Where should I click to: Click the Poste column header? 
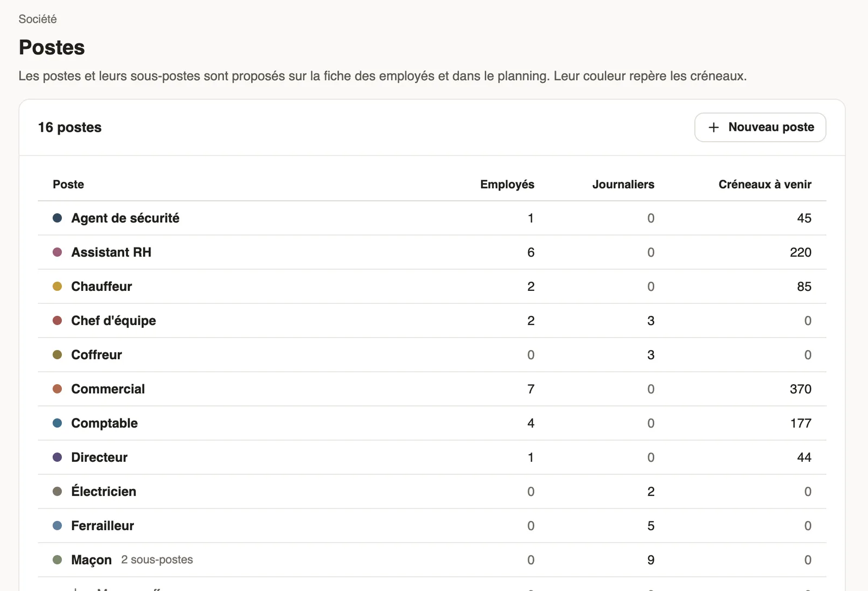pos(68,185)
